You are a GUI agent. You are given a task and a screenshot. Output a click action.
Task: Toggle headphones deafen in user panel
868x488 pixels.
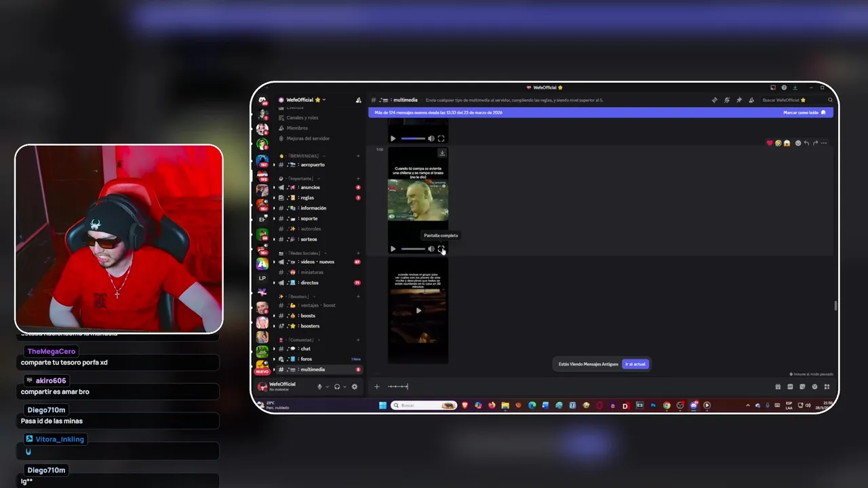[337, 386]
